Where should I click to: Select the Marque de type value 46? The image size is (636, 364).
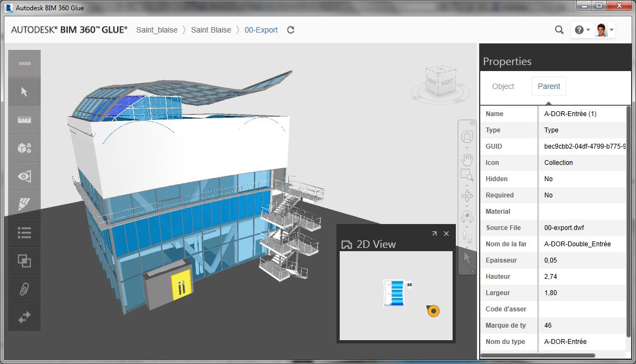click(548, 325)
